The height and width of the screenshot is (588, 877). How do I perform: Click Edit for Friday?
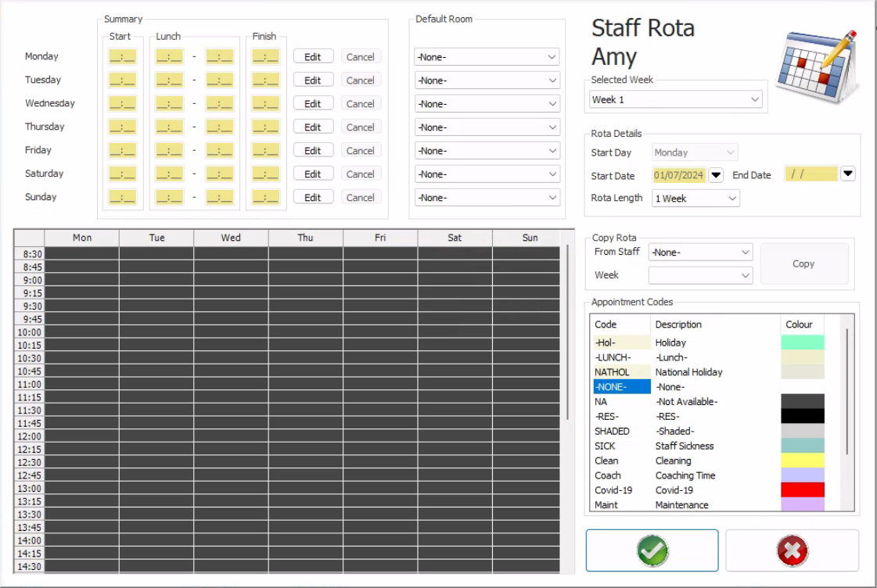click(313, 151)
